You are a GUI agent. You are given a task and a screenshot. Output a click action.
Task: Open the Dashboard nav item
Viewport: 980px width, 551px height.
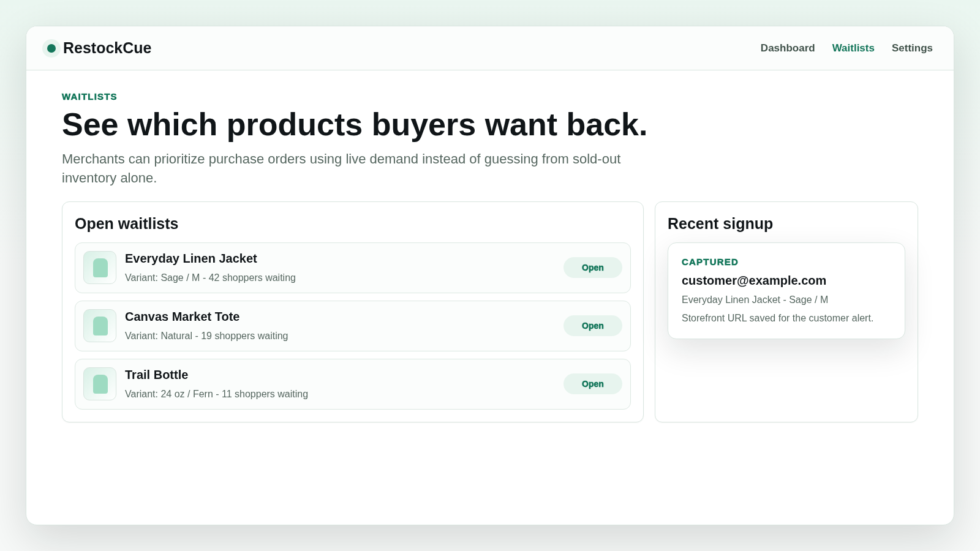click(788, 48)
